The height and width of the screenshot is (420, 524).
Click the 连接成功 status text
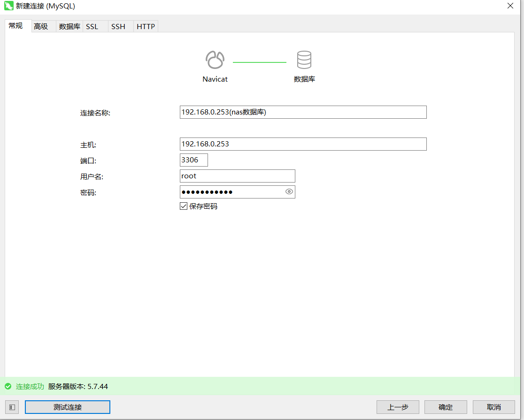click(x=30, y=387)
